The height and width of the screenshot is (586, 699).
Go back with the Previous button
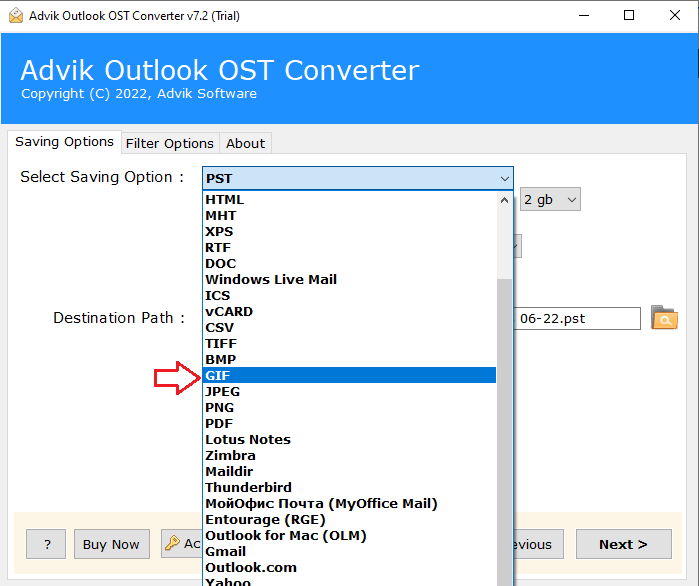tap(539, 544)
